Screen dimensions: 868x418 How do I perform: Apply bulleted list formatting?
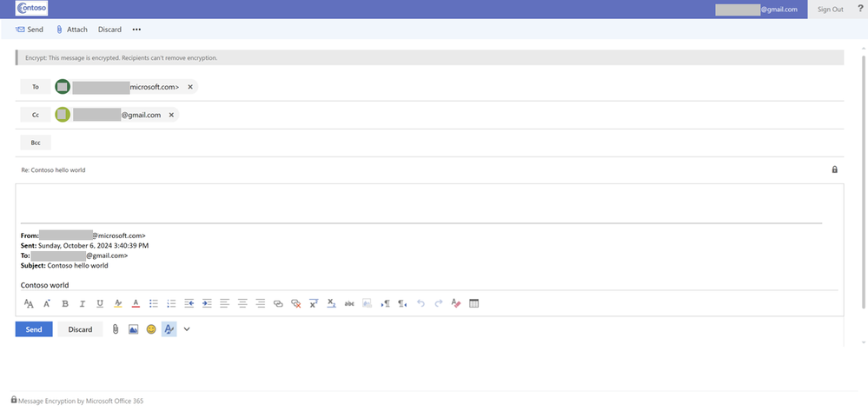[154, 303]
